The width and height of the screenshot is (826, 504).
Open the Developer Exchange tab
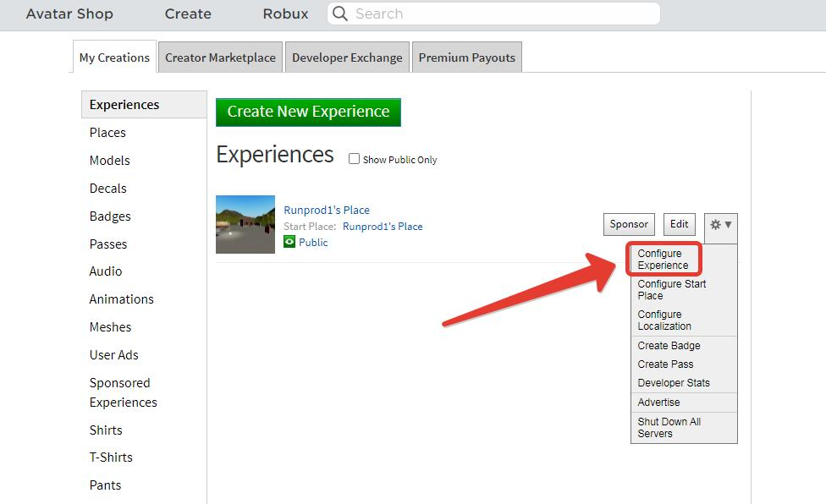(347, 58)
